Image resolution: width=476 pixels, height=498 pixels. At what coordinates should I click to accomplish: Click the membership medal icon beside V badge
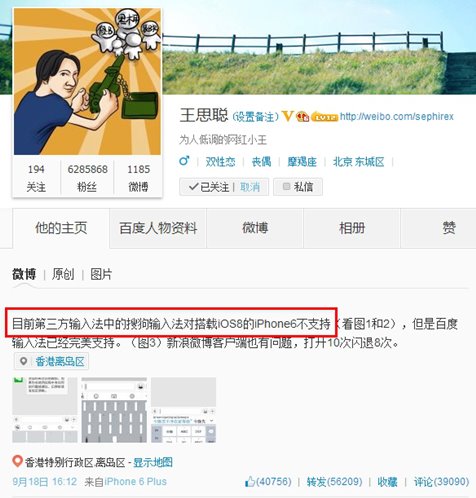(302, 116)
